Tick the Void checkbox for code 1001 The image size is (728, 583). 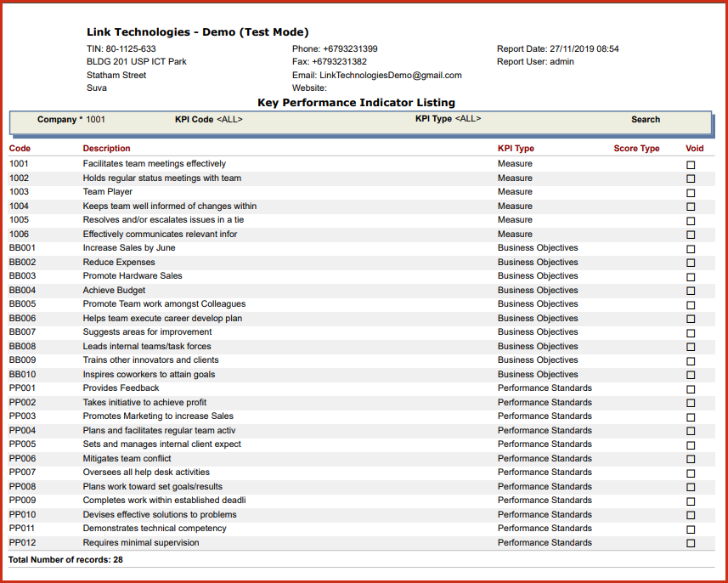coord(691,165)
